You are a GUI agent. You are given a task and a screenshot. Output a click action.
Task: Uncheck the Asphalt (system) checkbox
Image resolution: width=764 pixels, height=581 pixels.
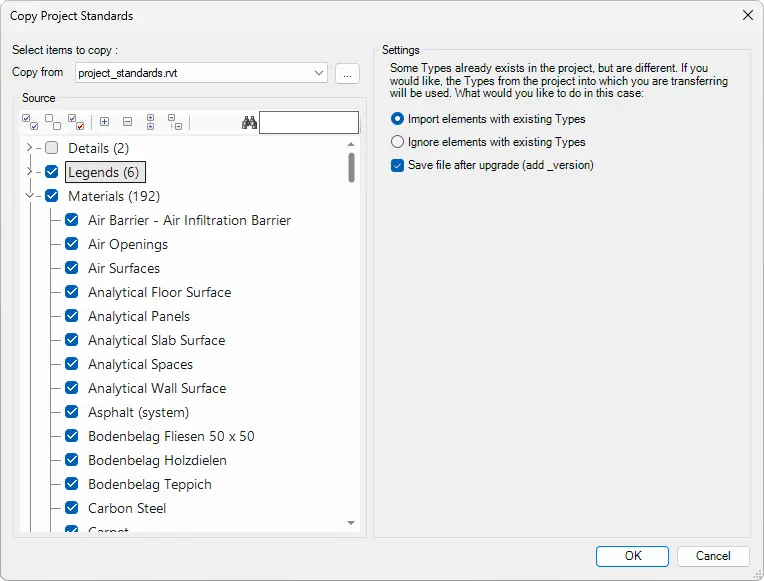pos(72,412)
